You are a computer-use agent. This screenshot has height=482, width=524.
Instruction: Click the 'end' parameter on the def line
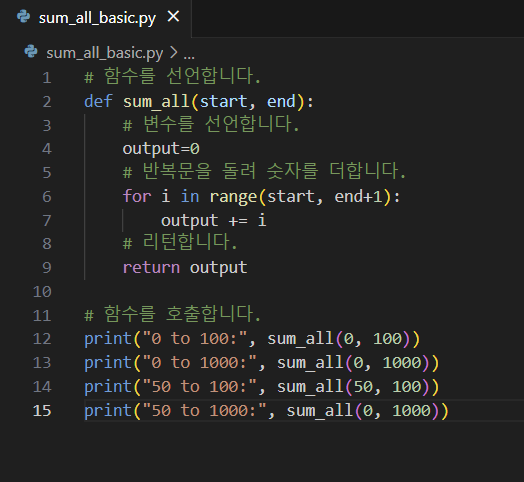coord(281,101)
